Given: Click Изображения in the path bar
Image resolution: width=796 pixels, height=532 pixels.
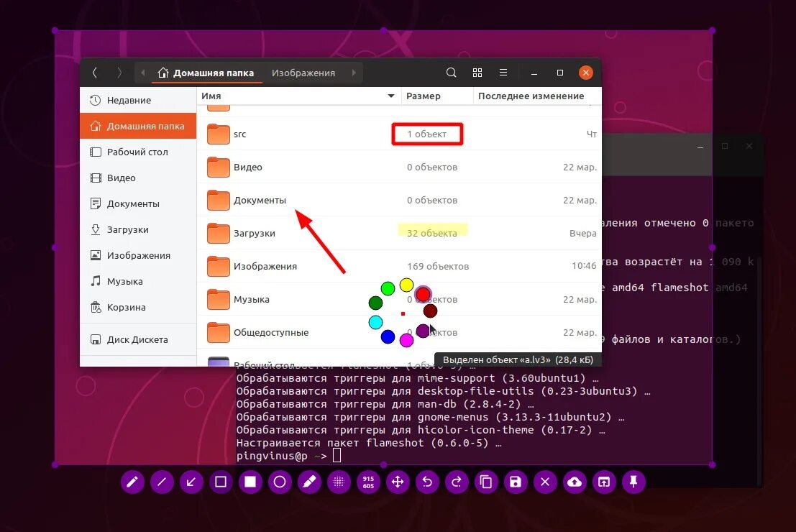Looking at the screenshot, I should (303, 73).
